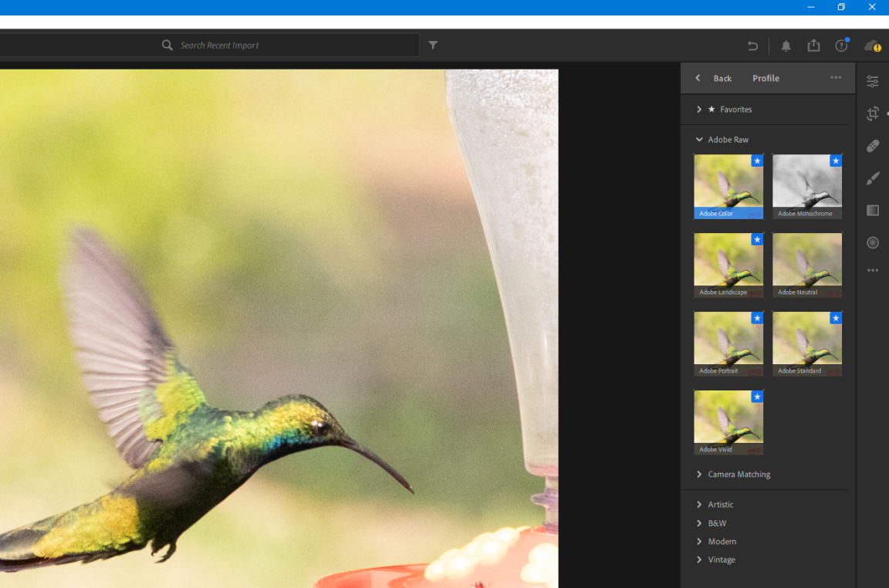889x588 pixels.
Task: Click Back to leave Profile browser
Action: [715, 78]
